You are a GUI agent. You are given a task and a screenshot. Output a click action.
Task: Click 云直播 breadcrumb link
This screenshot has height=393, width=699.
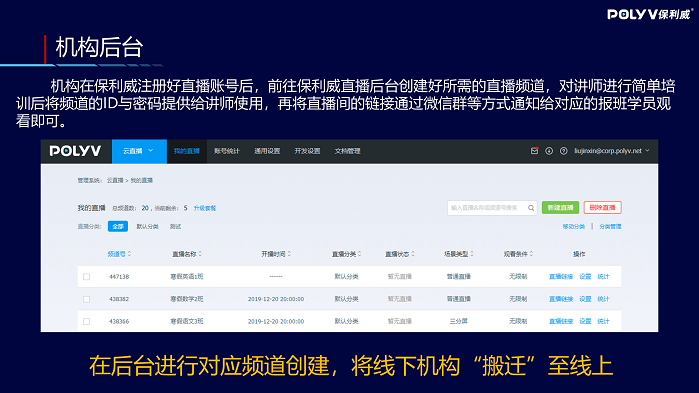click(x=115, y=180)
